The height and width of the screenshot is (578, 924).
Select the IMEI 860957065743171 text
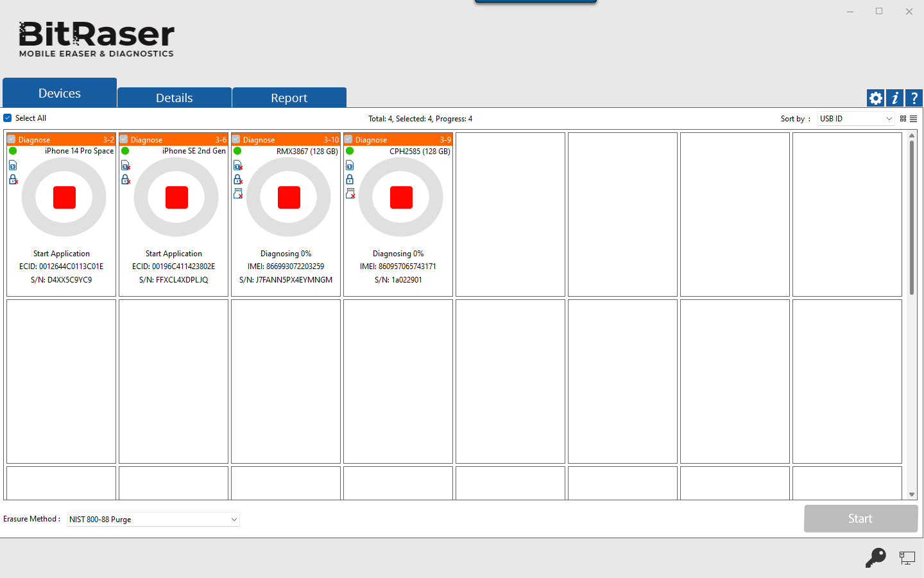(x=398, y=267)
